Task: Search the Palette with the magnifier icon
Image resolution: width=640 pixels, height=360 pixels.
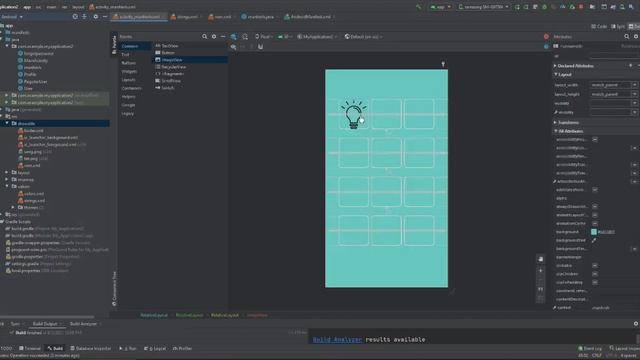Action: point(204,37)
